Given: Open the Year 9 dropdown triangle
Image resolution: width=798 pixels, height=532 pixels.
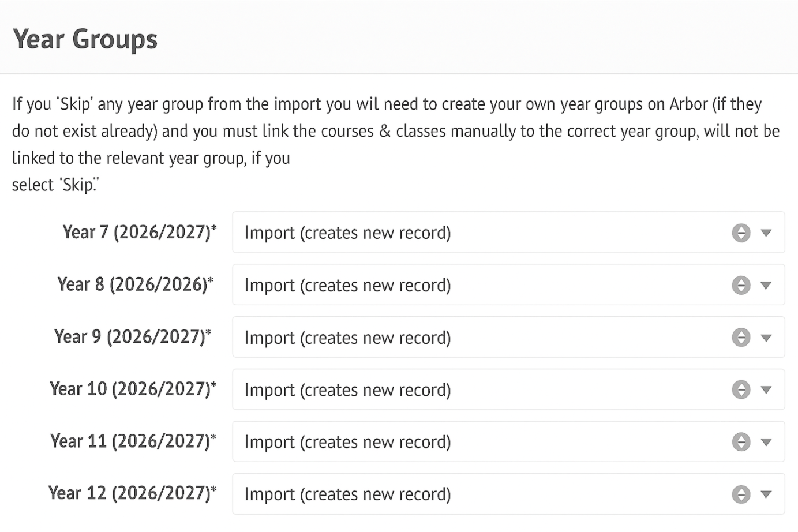Looking at the screenshot, I should (x=766, y=338).
